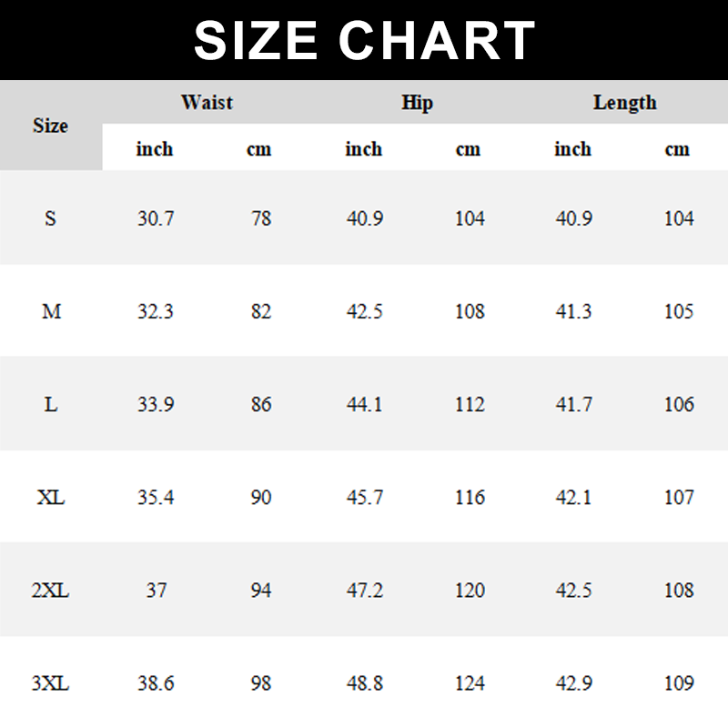Click the L size row label

coord(51,404)
